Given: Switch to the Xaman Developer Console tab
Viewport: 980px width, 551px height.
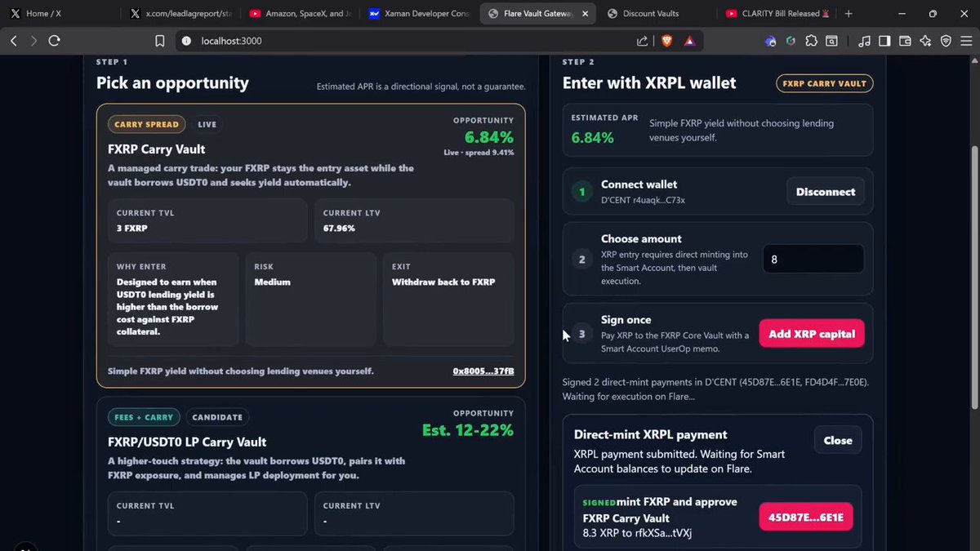Looking at the screenshot, I should tap(419, 14).
